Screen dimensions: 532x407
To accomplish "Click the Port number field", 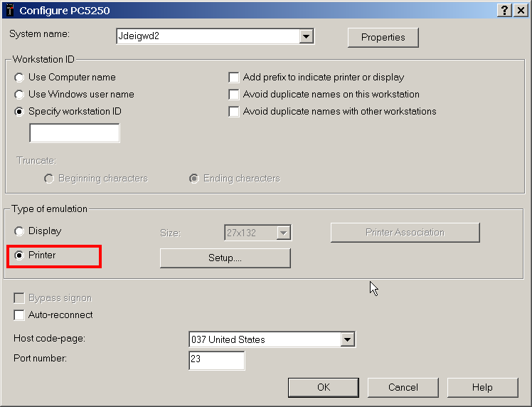I will point(216,361).
